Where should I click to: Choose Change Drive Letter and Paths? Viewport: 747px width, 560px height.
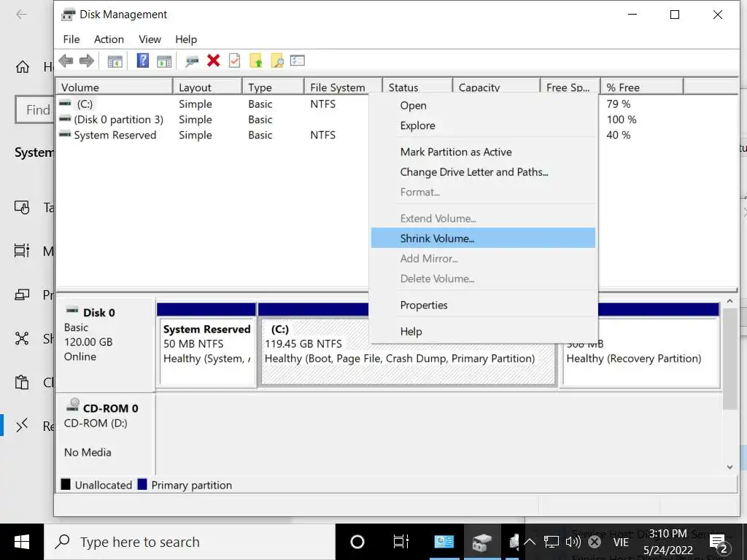tap(483, 172)
